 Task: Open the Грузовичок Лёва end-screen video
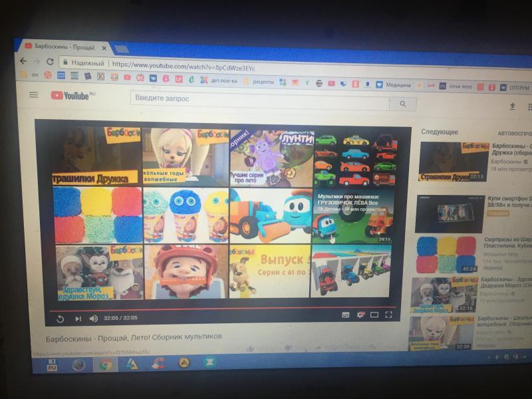pyautogui.click(x=353, y=217)
